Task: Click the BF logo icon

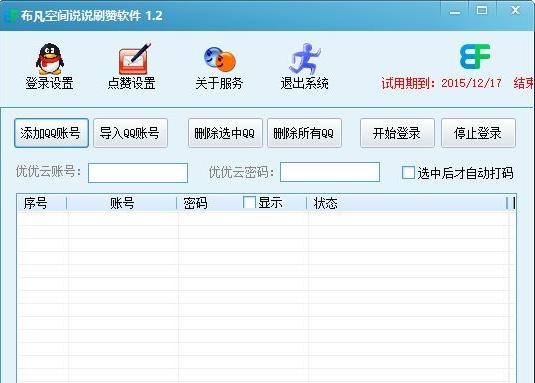Action: click(475, 56)
